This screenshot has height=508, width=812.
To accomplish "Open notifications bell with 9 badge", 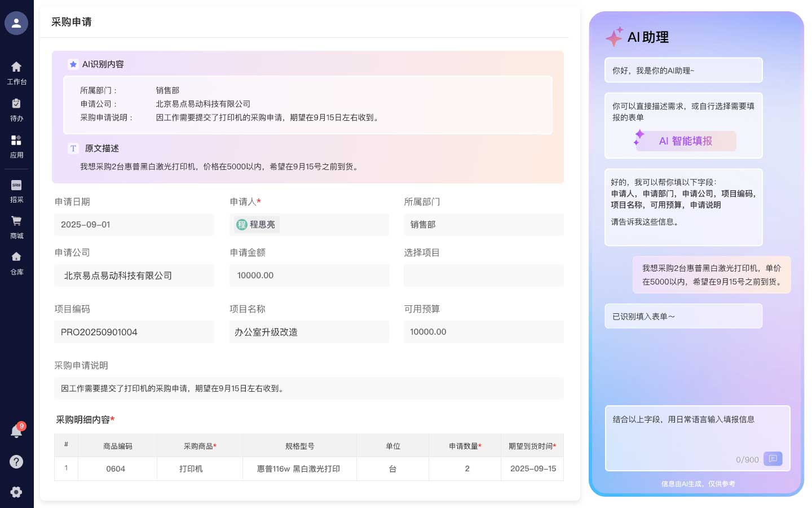I will coord(16,431).
